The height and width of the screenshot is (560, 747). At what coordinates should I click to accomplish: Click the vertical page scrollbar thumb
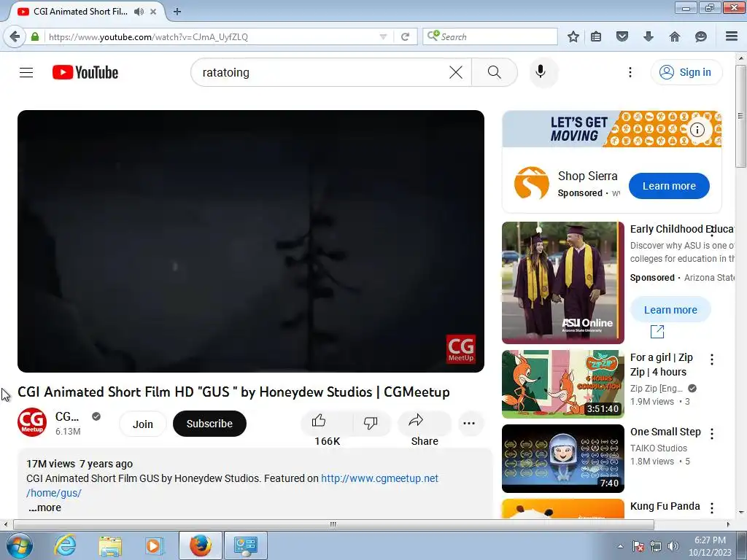(x=740, y=116)
